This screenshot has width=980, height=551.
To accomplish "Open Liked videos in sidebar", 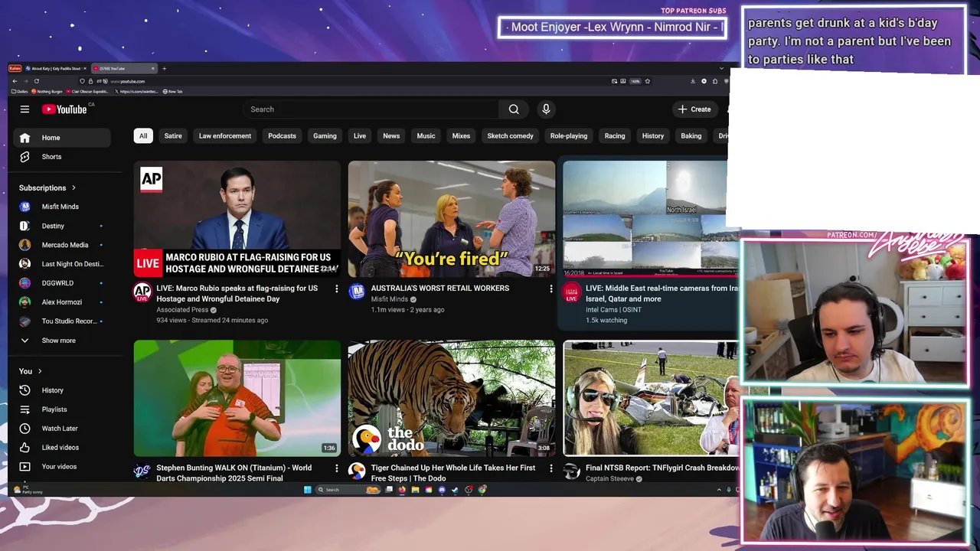I will (62, 448).
